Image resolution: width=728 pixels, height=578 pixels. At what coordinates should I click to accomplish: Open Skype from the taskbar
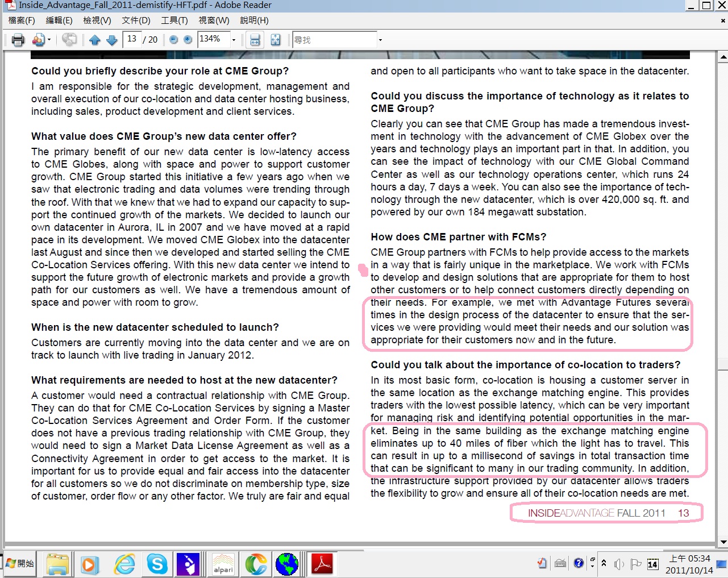click(x=157, y=564)
